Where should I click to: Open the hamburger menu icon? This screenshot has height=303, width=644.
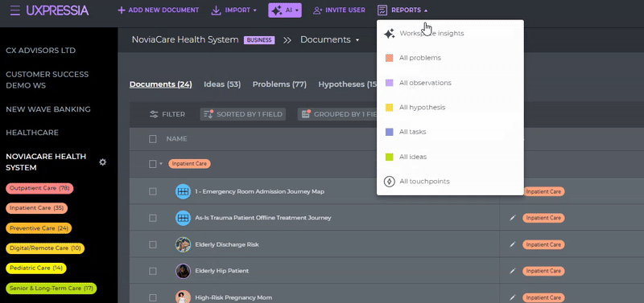click(x=15, y=10)
